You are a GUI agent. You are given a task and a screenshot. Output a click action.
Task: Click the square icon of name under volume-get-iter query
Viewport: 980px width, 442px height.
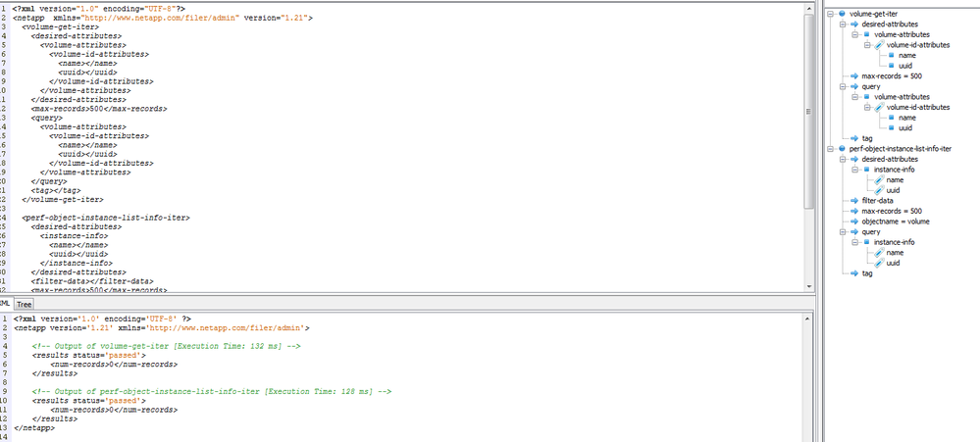coord(892,118)
